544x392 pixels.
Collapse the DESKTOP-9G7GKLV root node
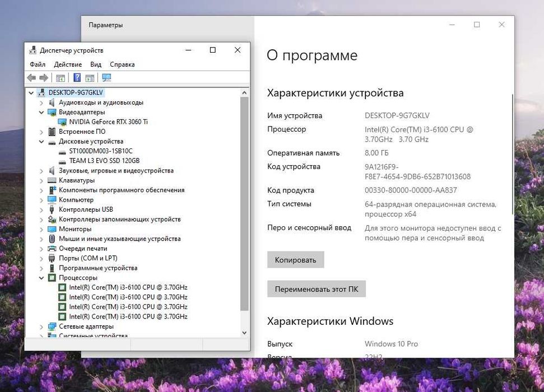pos(31,92)
